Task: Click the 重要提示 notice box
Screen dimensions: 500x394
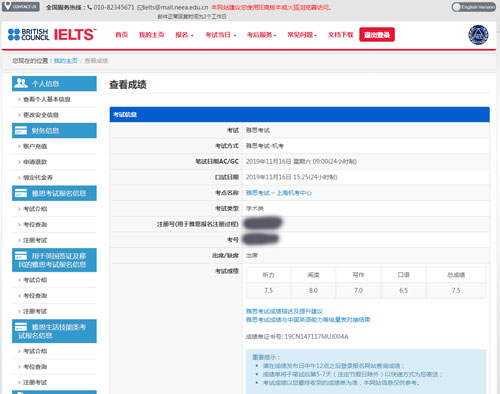Action: 366,371
